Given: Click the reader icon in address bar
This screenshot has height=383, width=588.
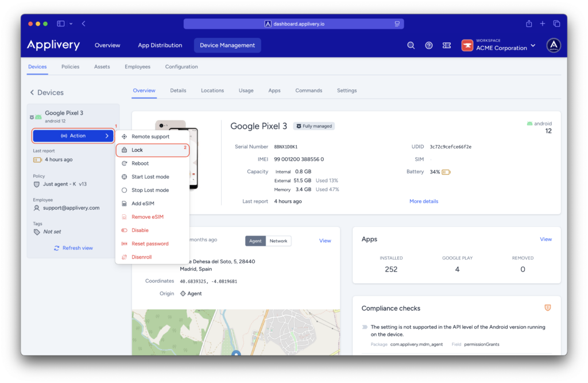Looking at the screenshot, I should point(397,24).
